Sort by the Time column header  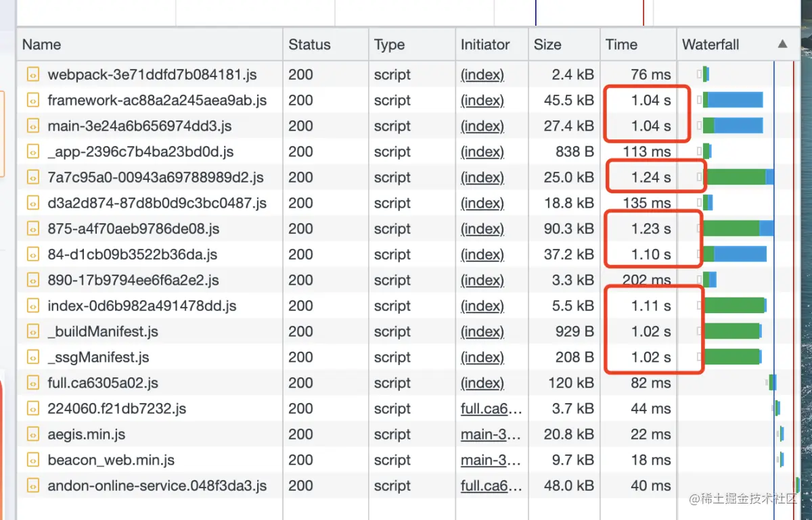(638, 45)
